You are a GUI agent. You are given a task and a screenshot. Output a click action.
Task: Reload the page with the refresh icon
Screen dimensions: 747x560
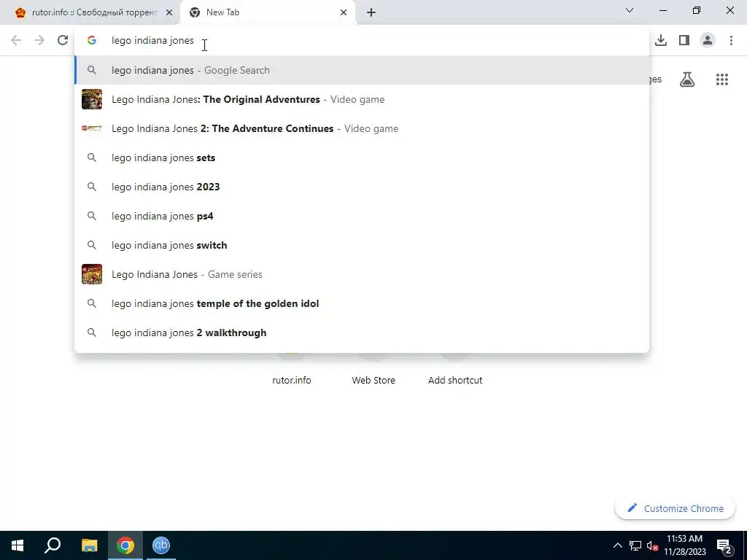[x=63, y=41]
